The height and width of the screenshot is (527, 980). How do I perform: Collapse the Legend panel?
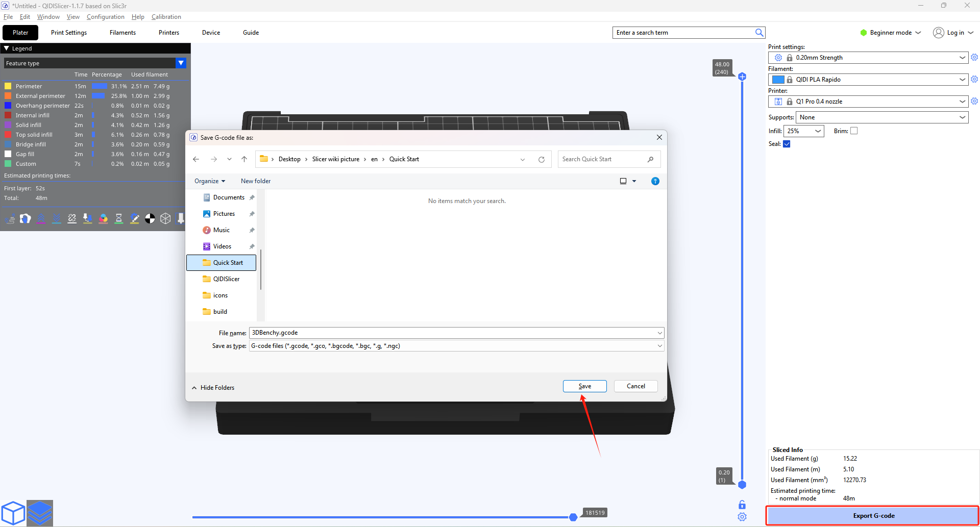7,48
